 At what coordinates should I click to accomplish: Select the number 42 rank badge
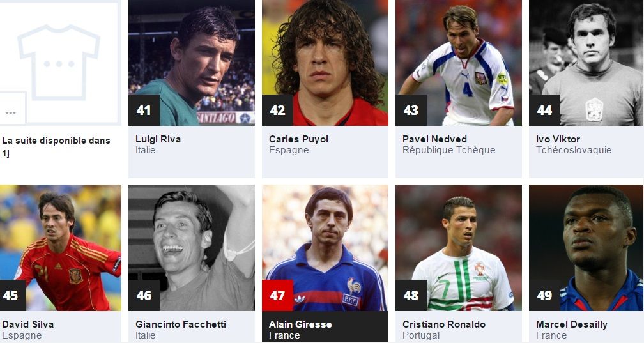(x=278, y=110)
